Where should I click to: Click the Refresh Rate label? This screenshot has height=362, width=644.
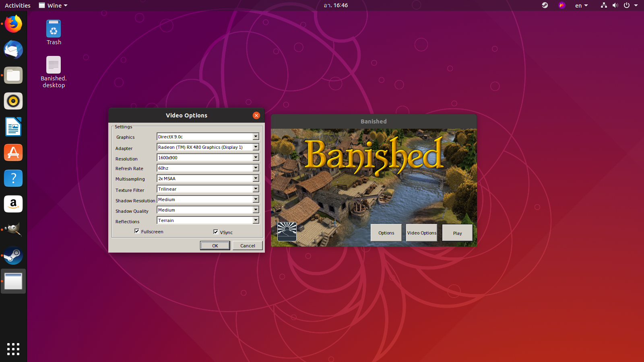pos(129,169)
